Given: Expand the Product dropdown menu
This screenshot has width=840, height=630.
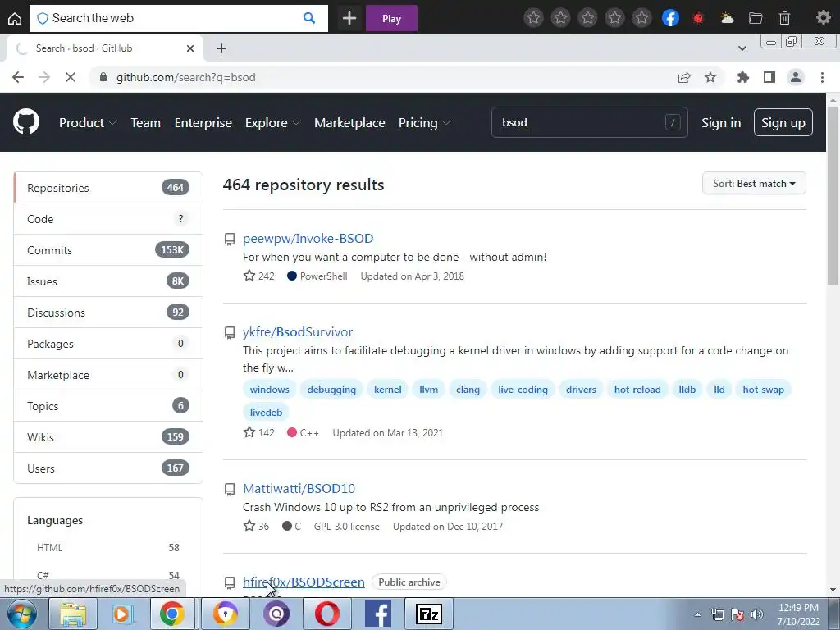Looking at the screenshot, I should tap(88, 123).
